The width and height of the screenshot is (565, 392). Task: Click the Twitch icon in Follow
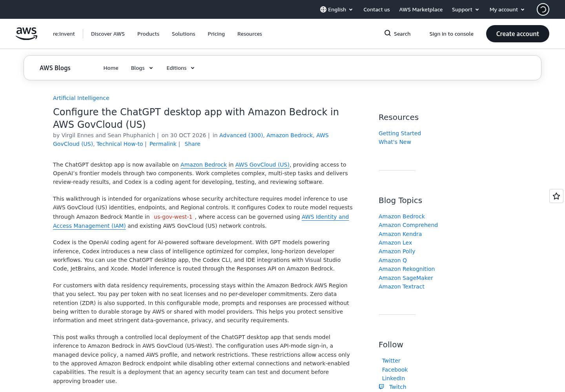pyautogui.click(x=381, y=387)
